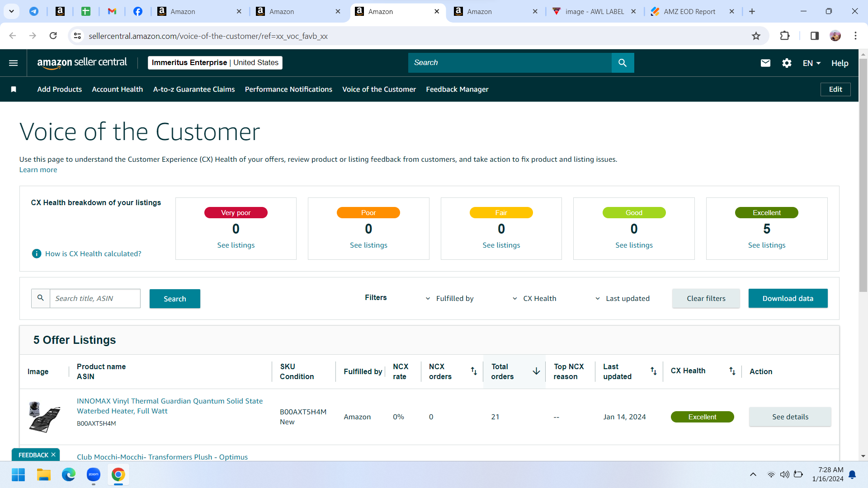Click the magnifier search button in header
The height and width of the screenshot is (488, 868).
623,63
